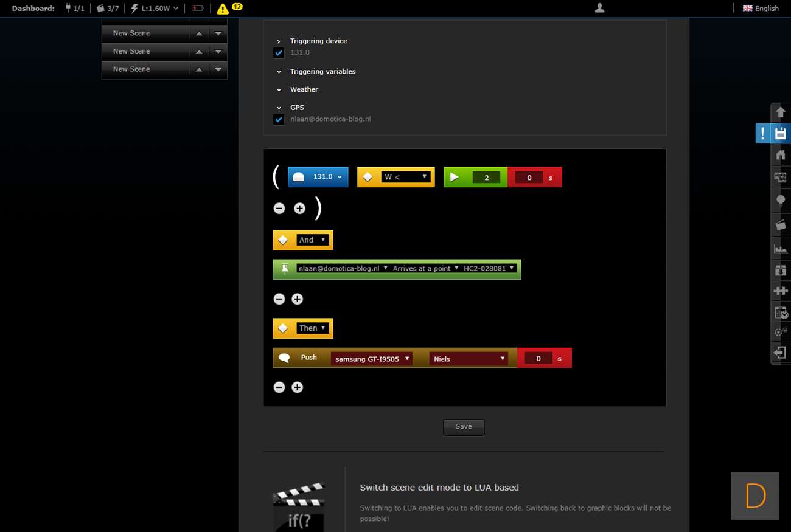Viewport: 791px width, 532px height.
Task: Collapse the Weather section
Action: click(x=279, y=90)
